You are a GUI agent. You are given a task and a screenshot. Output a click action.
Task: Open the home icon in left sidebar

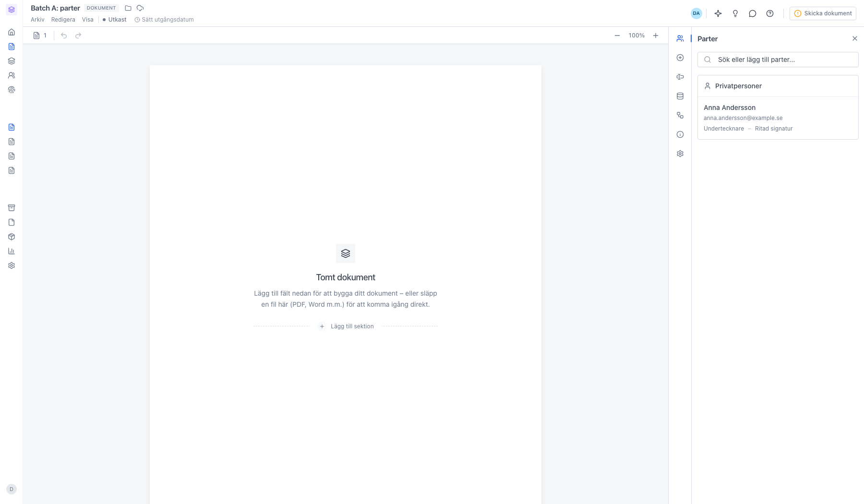[x=12, y=32]
